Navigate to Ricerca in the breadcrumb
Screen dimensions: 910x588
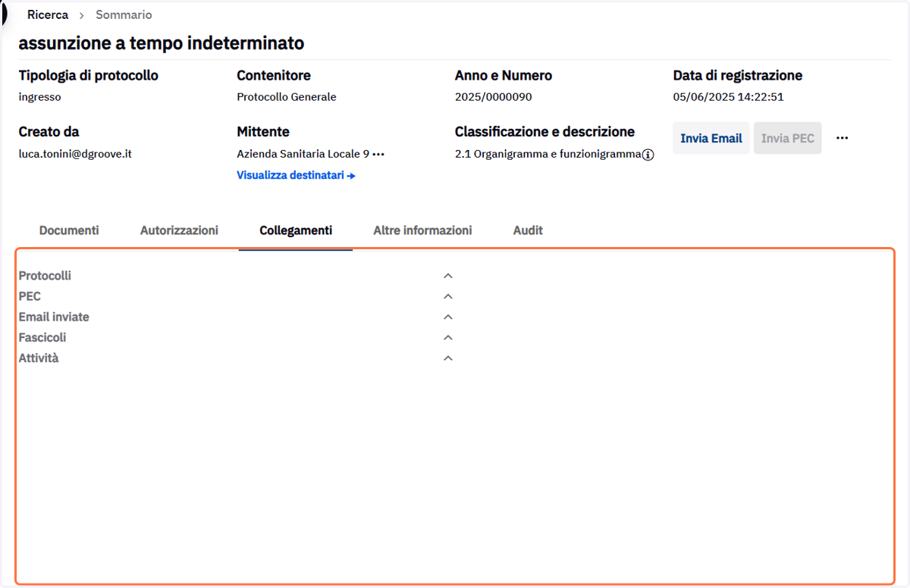click(x=48, y=15)
